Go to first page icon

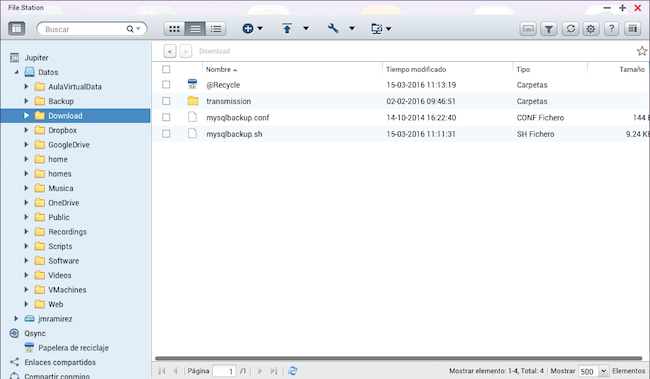pos(162,371)
